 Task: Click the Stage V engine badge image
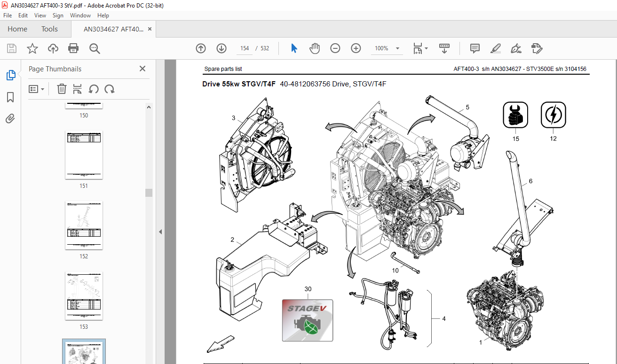[x=308, y=320]
